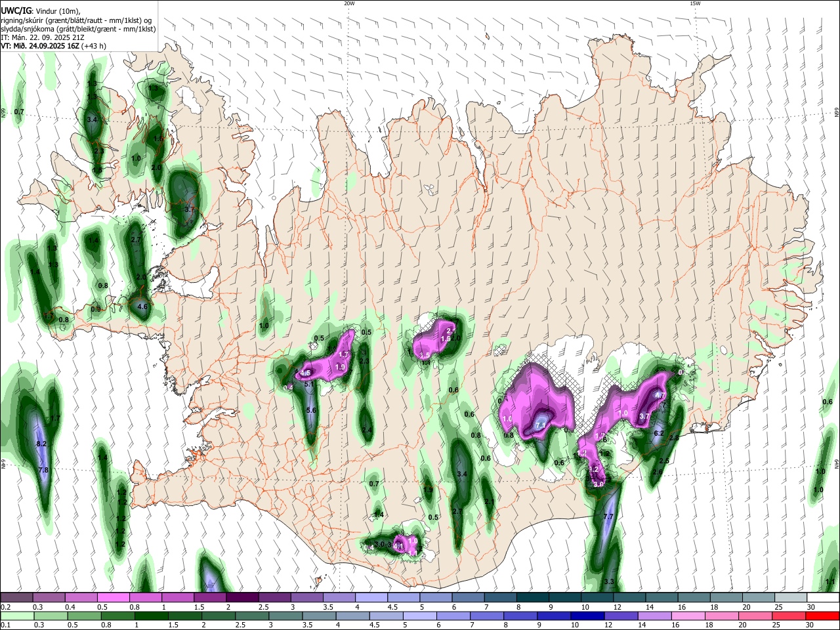Click the 15W longitude label

click(x=695, y=3)
